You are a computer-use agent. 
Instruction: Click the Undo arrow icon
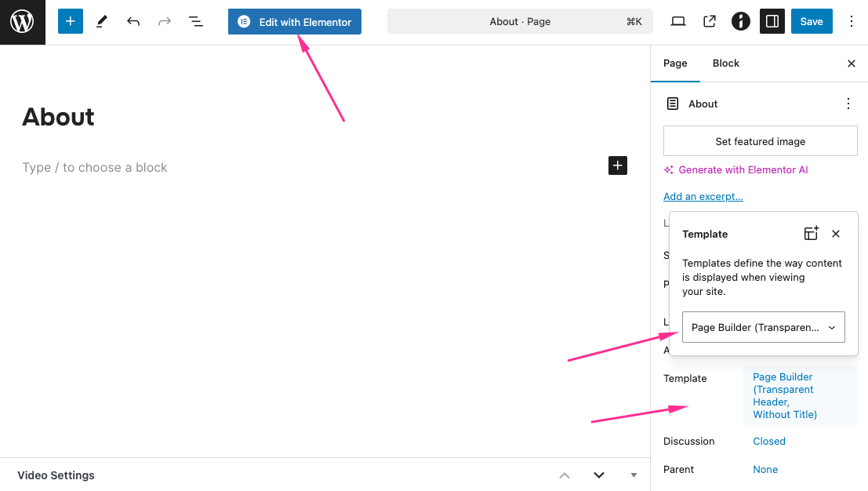133,22
